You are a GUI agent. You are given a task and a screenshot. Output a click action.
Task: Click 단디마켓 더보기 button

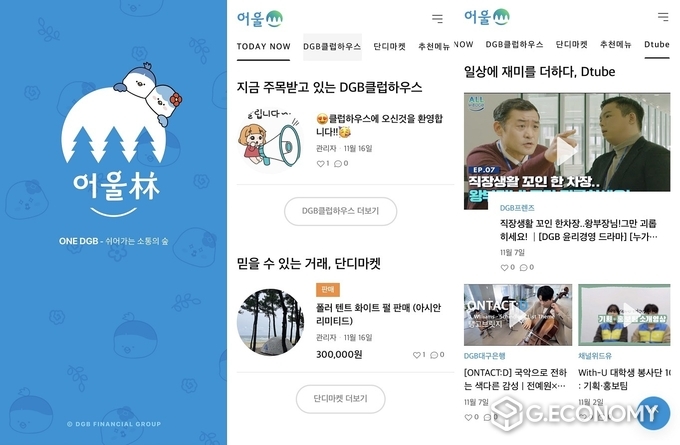[x=340, y=399]
